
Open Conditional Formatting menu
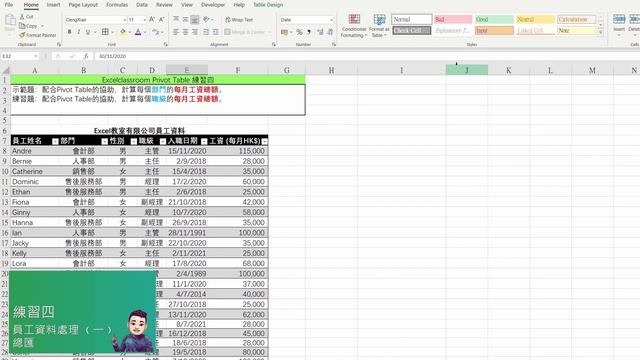(x=354, y=26)
